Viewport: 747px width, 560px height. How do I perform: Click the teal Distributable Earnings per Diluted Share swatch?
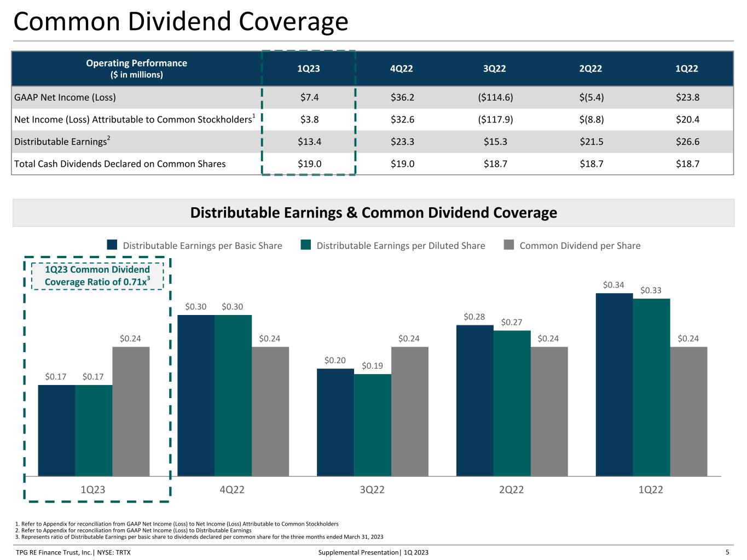point(306,245)
